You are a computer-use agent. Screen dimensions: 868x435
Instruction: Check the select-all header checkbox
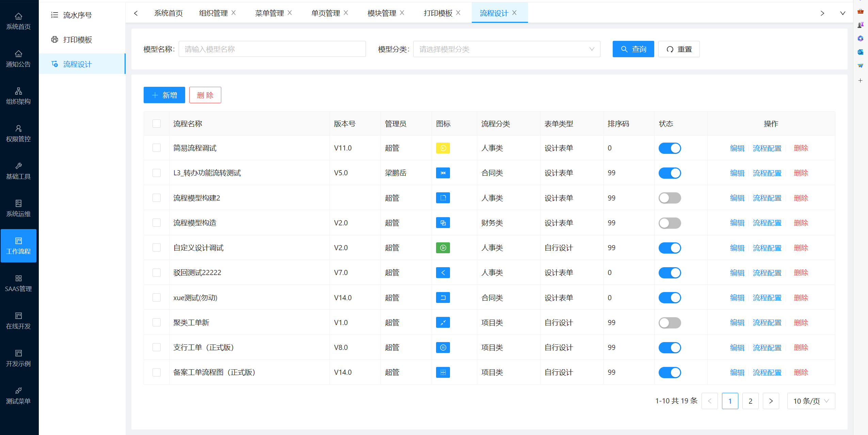click(157, 124)
